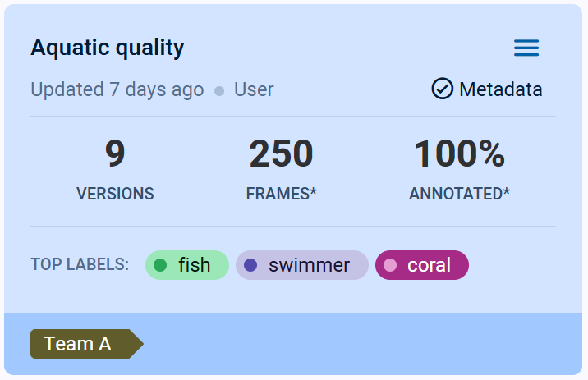Open the hamburger menu icon

tap(526, 48)
